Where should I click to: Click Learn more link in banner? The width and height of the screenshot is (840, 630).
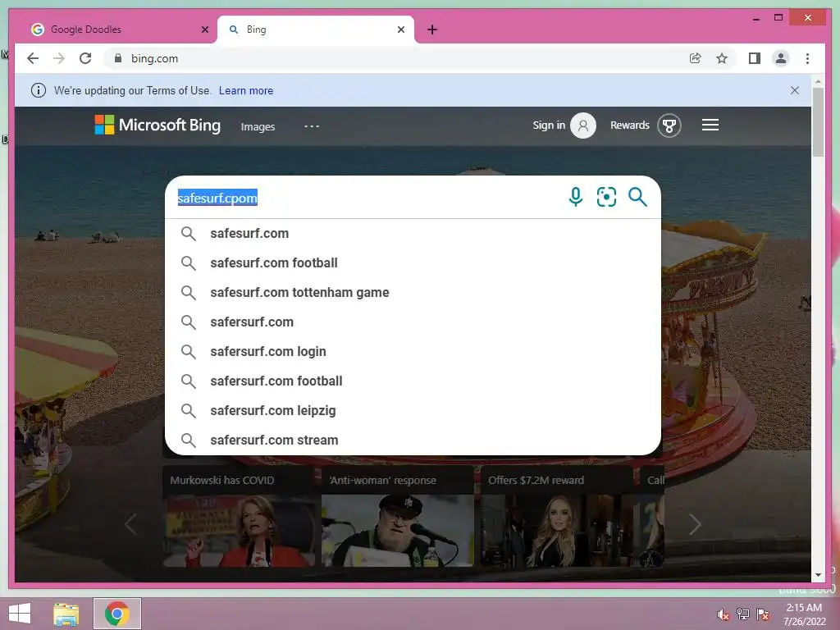tap(246, 90)
